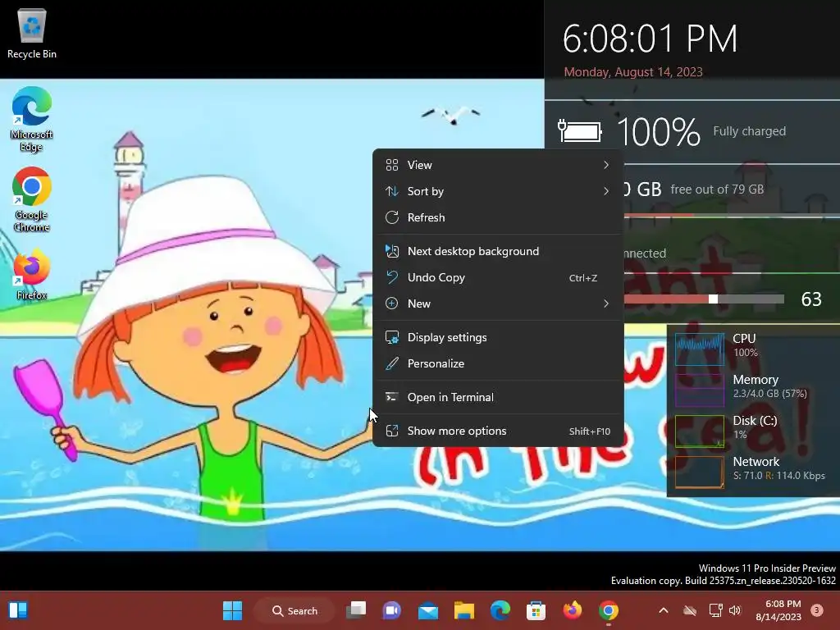The height and width of the screenshot is (630, 840).
Task: Open Microsoft Store from the taskbar
Action: (x=536, y=610)
